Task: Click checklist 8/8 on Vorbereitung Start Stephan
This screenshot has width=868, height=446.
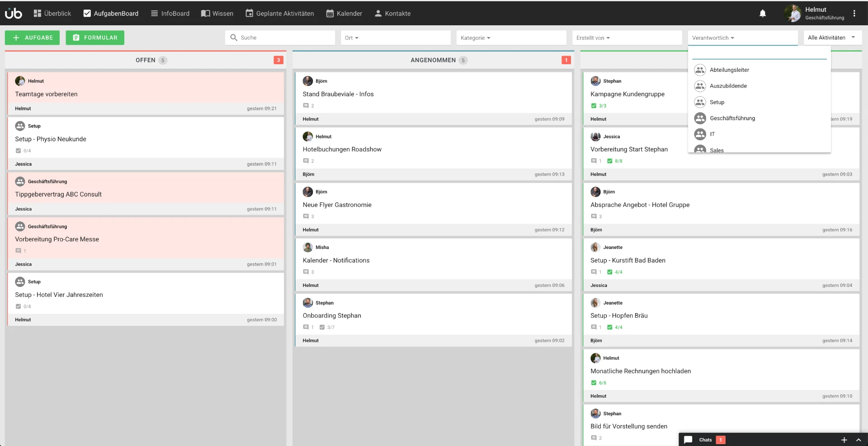Action: [x=615, y=161]
